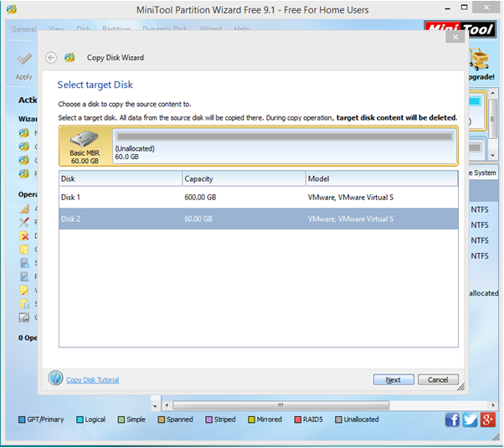Open the Copy Disk Tutorial link
The height and width of the screenshot is (448, 504).
click(93, 380)
